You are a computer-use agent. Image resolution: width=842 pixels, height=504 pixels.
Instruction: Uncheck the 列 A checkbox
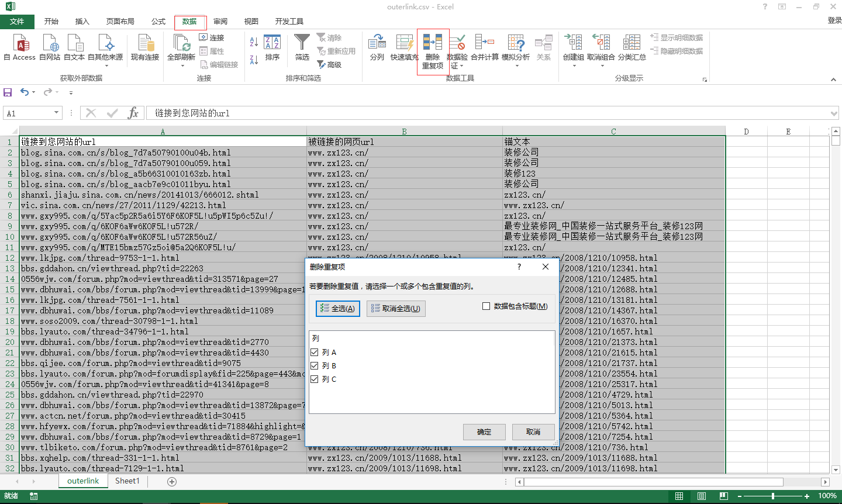pos(315,353)
